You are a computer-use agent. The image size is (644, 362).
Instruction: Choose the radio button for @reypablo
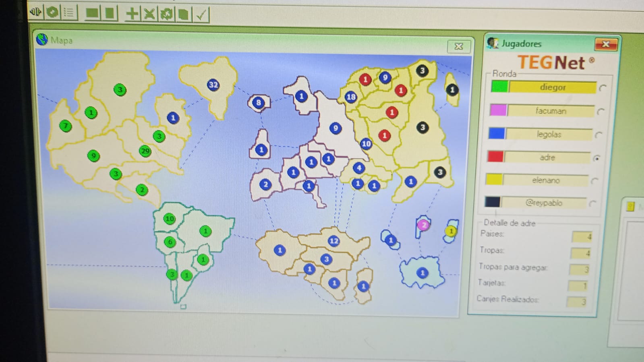pos(592,203)
